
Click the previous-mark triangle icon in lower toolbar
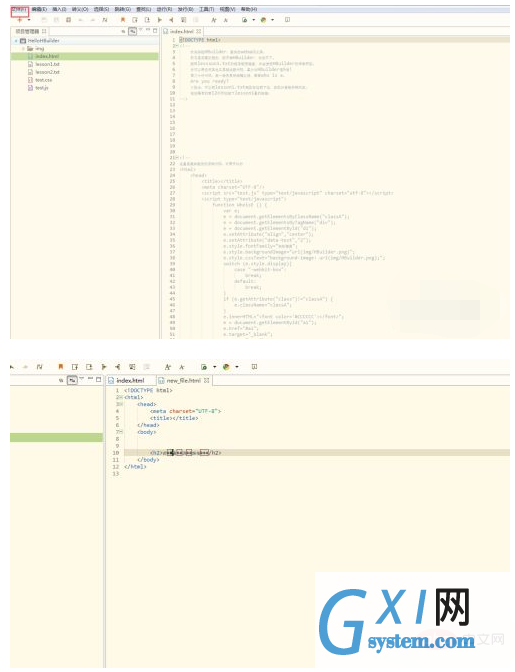(x=117, y=367)
